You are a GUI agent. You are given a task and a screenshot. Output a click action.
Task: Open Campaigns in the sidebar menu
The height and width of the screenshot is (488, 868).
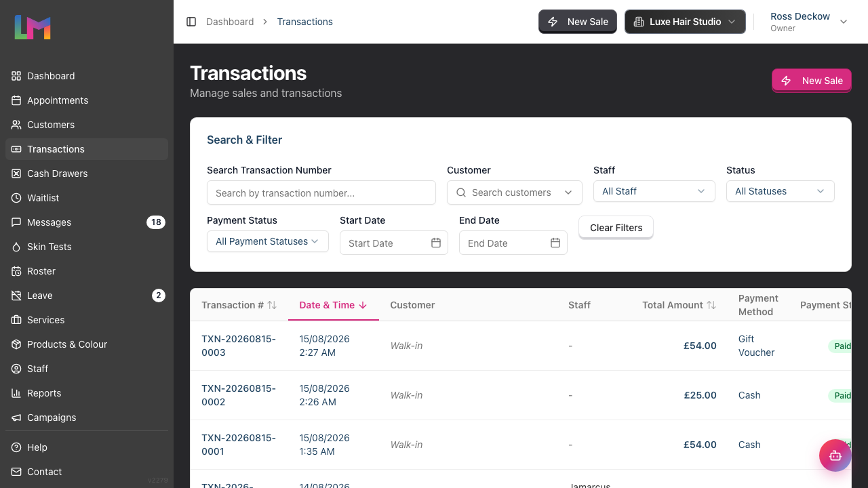[x=87, y=418]
